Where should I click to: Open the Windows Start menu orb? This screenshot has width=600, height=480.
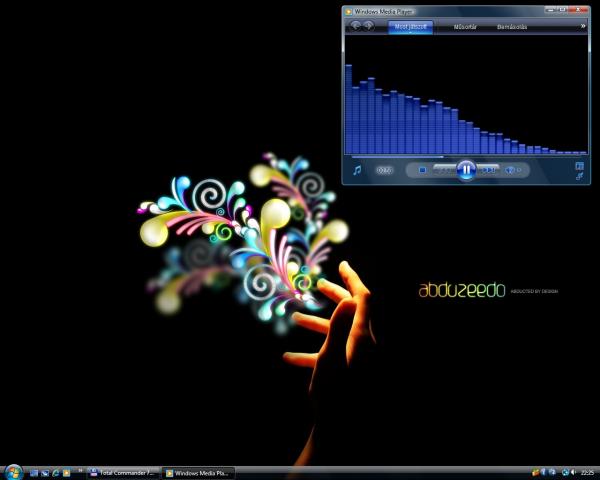coord(14,473)
